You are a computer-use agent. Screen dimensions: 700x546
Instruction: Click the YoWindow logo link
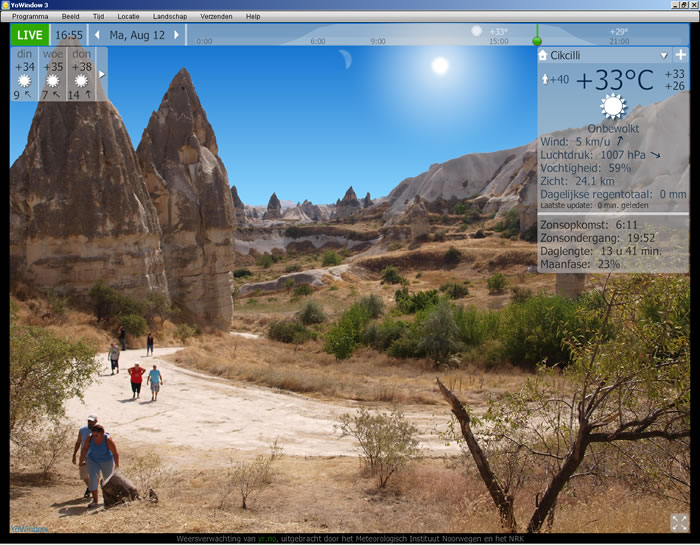[x=29, y=529]
